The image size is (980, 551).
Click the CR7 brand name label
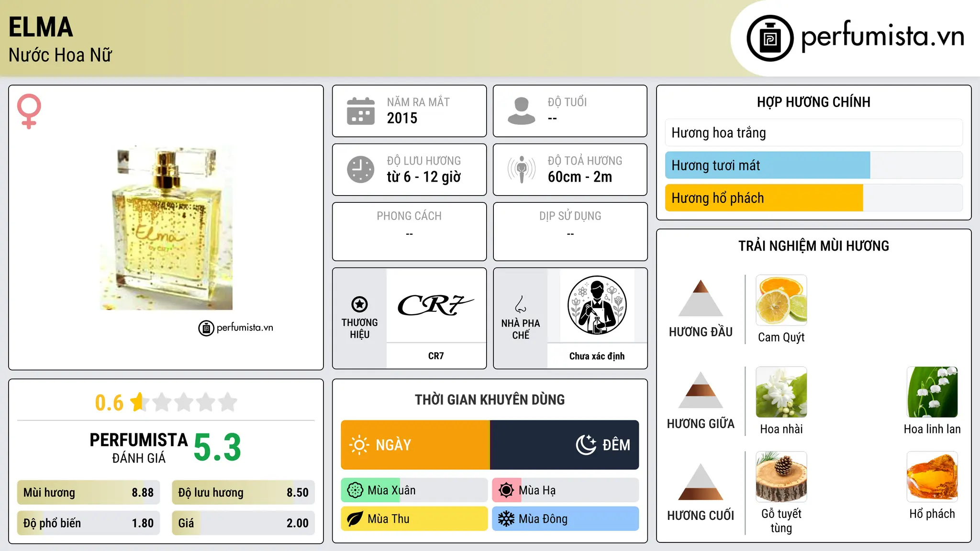point(436,356)
